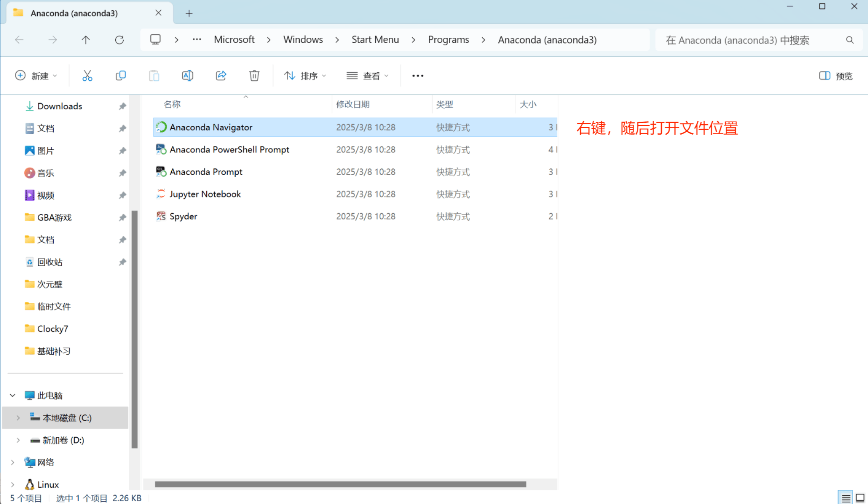The width and height of the screenshot is (868, 504).
Task: Switch to details list view icon
Action: (846, 498)
